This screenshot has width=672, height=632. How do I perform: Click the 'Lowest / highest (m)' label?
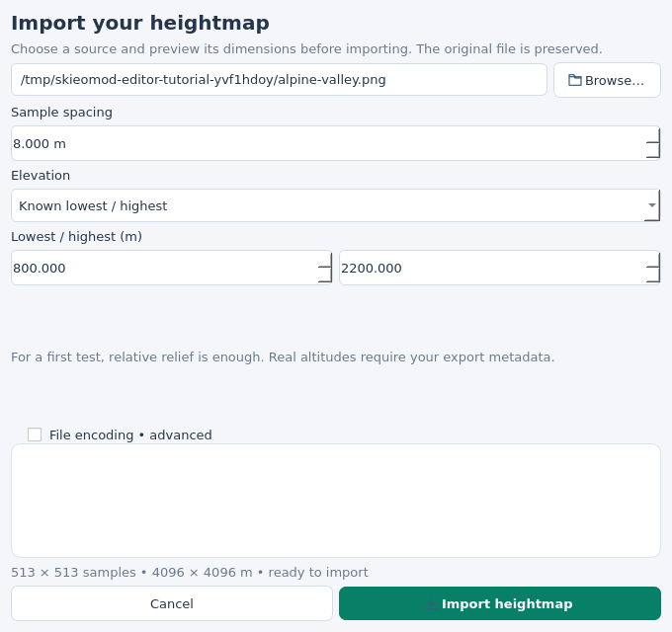coord(76,237)
